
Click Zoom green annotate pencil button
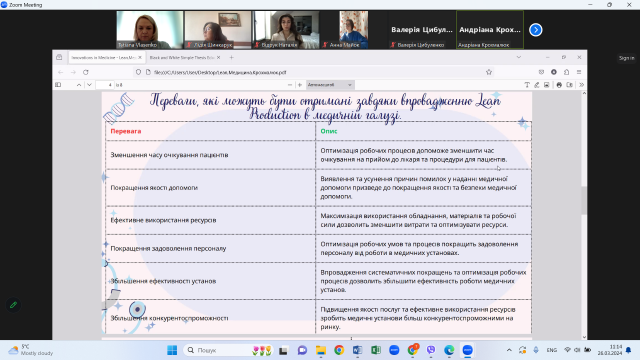[13, 305]
